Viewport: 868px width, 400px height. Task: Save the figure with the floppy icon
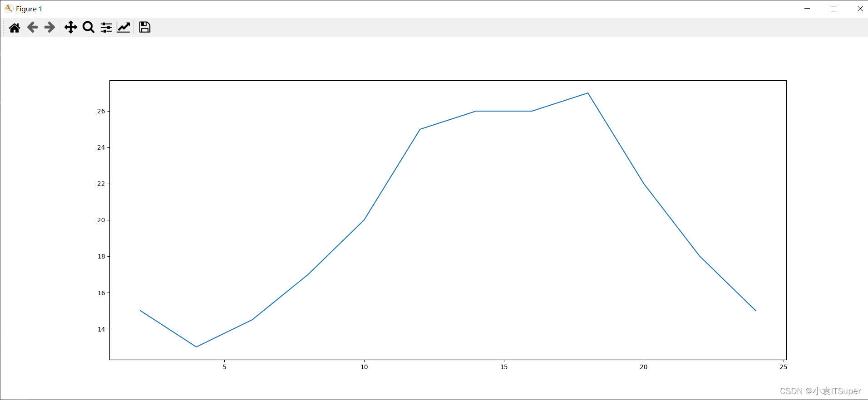[x=145, y=27]
